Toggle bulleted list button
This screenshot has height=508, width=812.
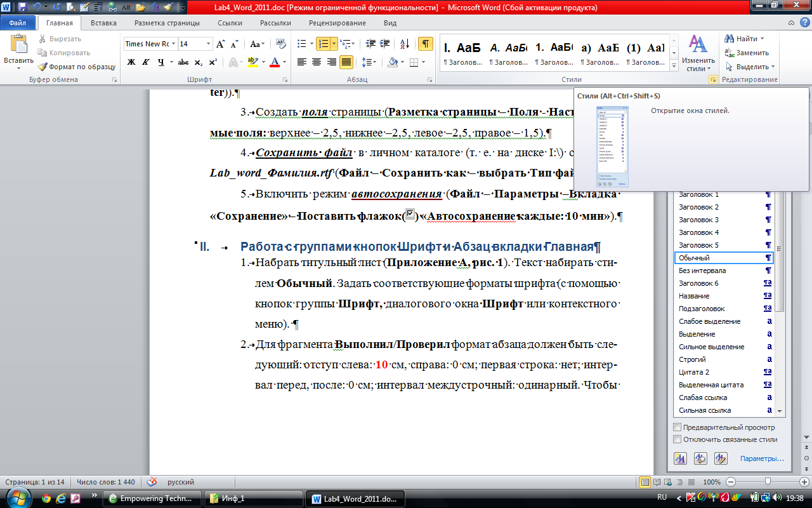coord(301,44)
